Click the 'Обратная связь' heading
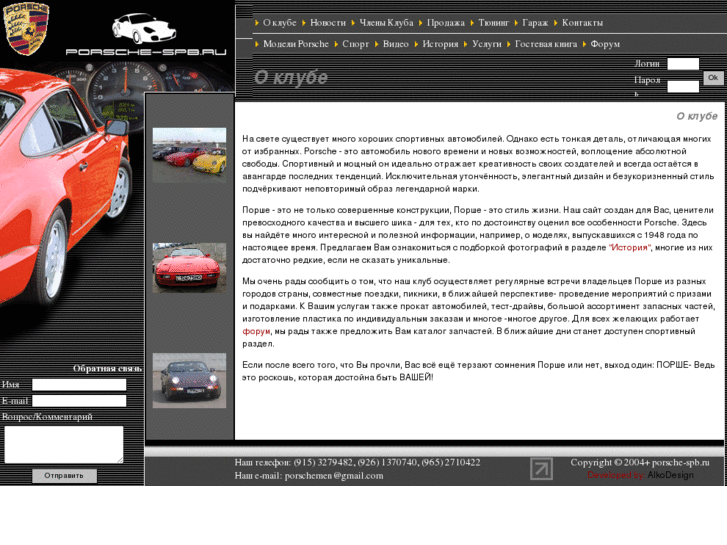727x545 pixels. 108,369
